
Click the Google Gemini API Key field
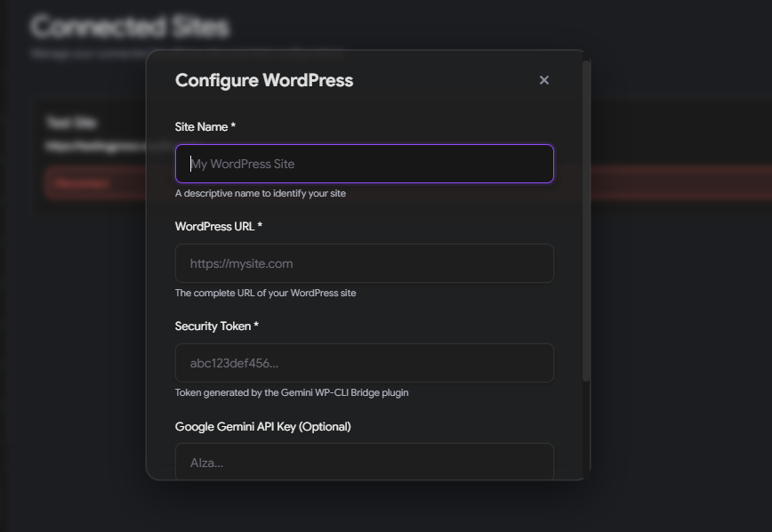tap(364, 462)
